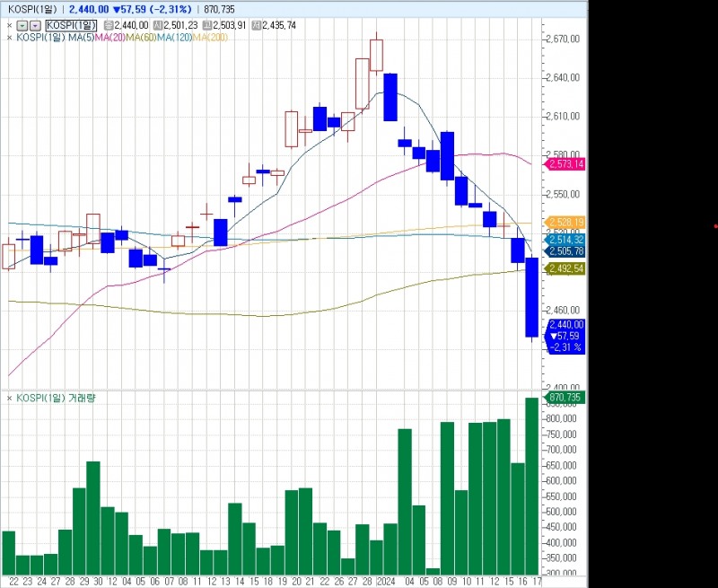The height and width of the screenshot is (588, 718).
Task: Select the boxed KOSPI(1일) series label
Action: click(x=71, y=26)
